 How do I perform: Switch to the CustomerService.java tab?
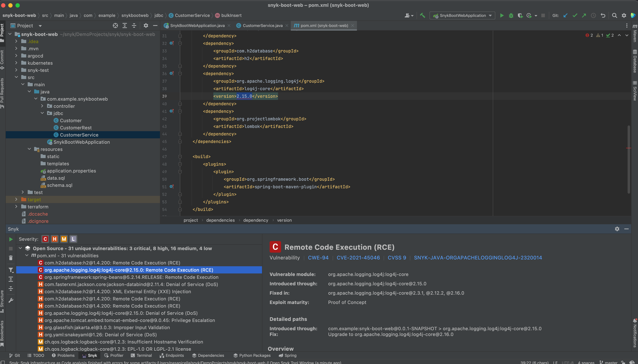click(x=263, y=26)
